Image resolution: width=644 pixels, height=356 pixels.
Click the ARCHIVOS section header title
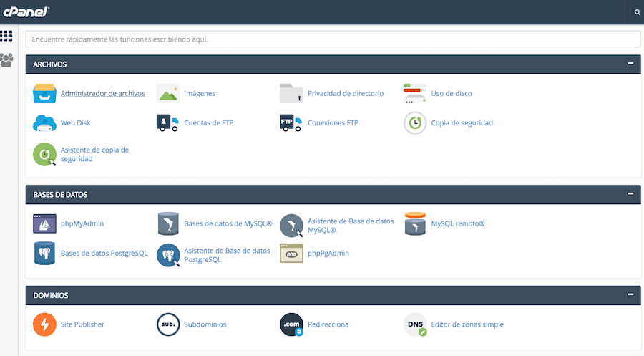tap(49, 64)
